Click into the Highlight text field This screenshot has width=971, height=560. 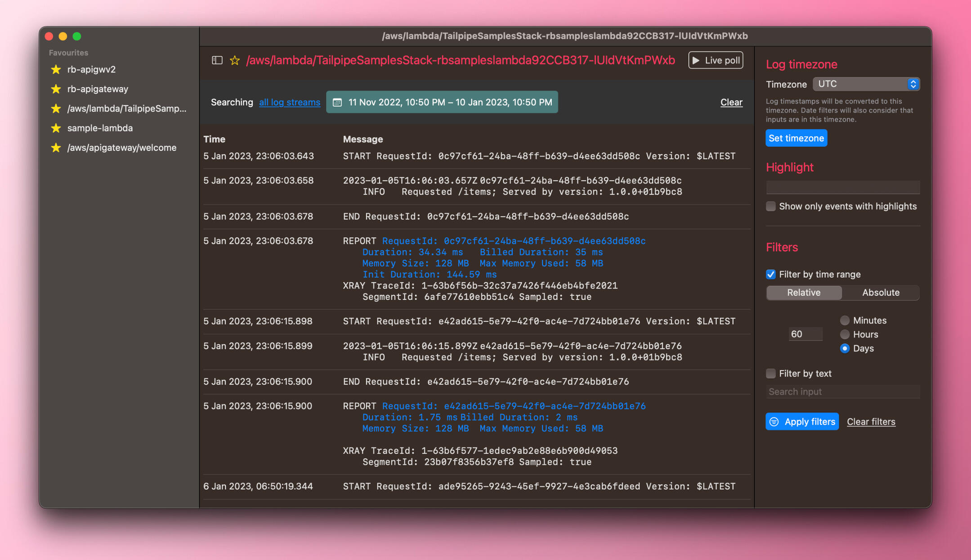(x=842, y=187)
